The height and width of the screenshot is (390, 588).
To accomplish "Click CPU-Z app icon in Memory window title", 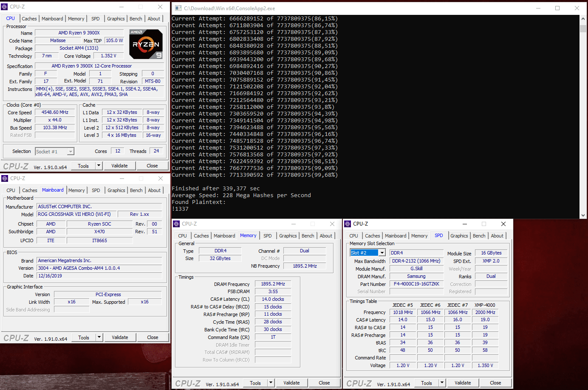I will (176, 224).
